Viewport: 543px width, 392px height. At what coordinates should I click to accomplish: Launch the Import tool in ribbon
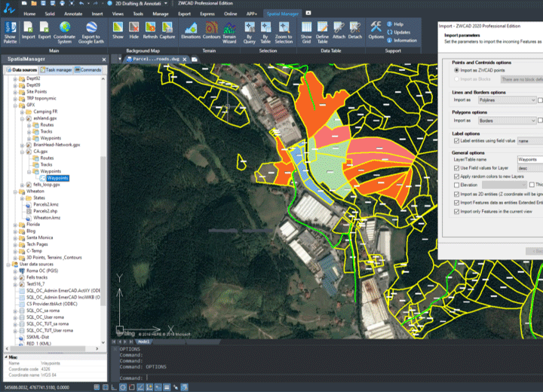click(x=28, y=30)
